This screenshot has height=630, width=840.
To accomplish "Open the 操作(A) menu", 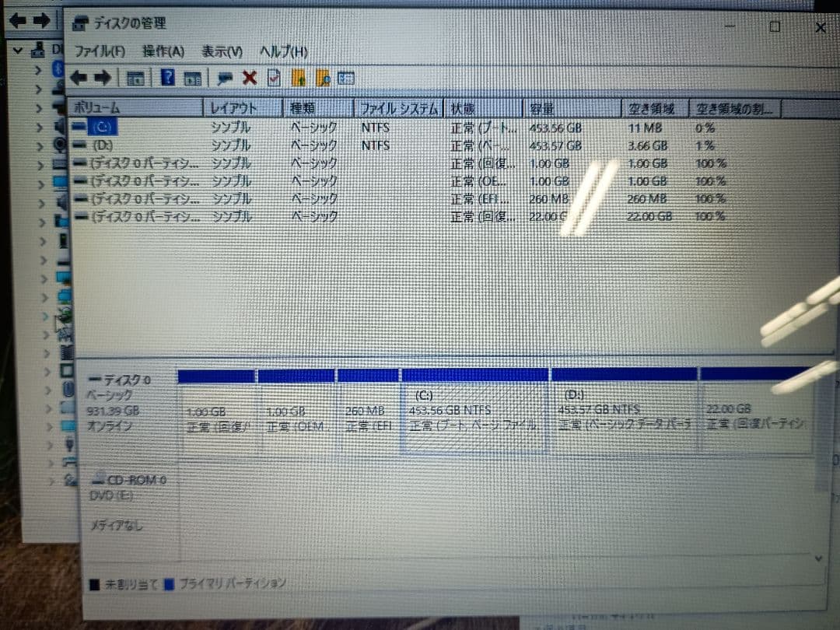I will 163,51.
